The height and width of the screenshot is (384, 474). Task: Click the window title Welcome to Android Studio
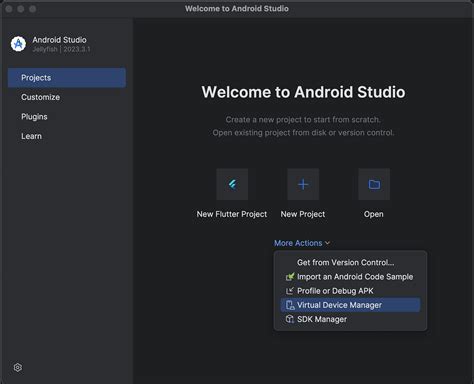(x=237, y=9)
